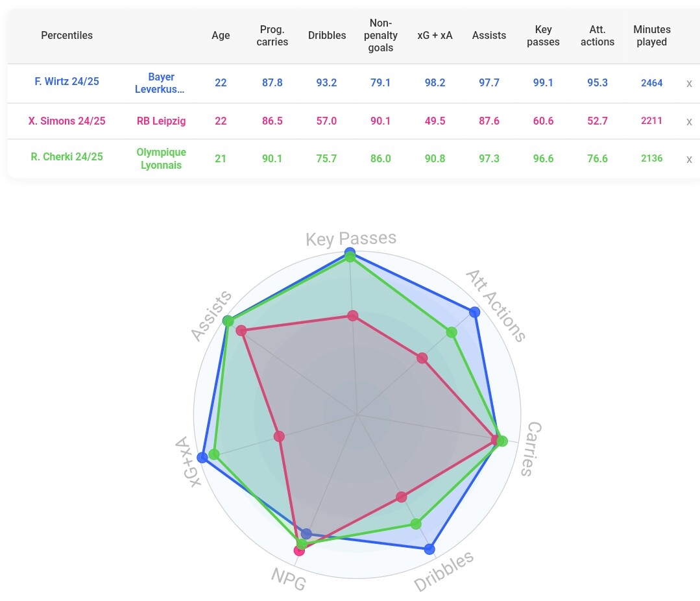Sort by the Minutes played header
The width and height of the screenshot is (700, 601).
(x=652, y=36)
